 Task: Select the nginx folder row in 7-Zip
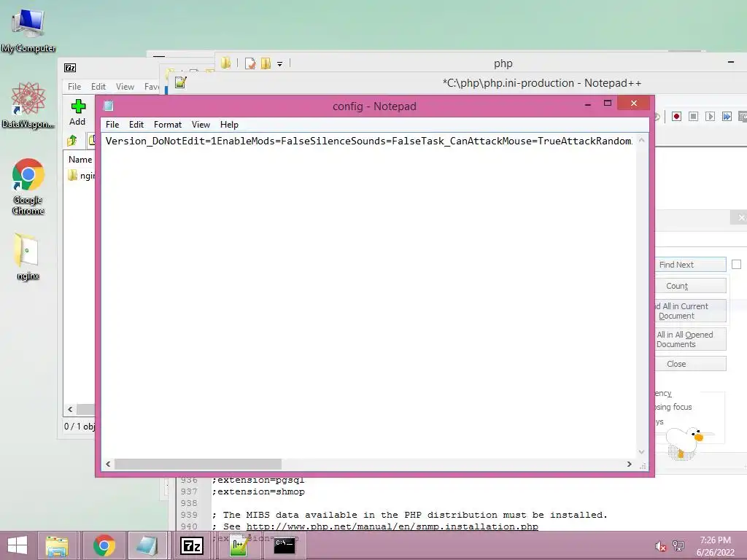click(x=81, y=176)
